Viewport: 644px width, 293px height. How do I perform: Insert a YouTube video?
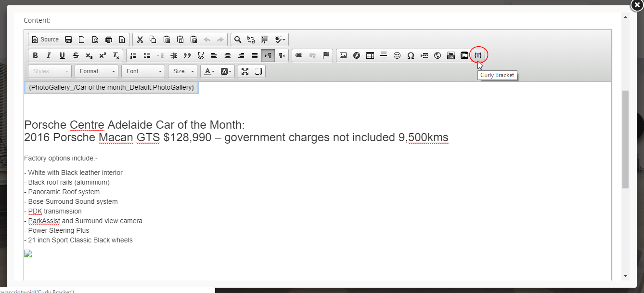451,55
